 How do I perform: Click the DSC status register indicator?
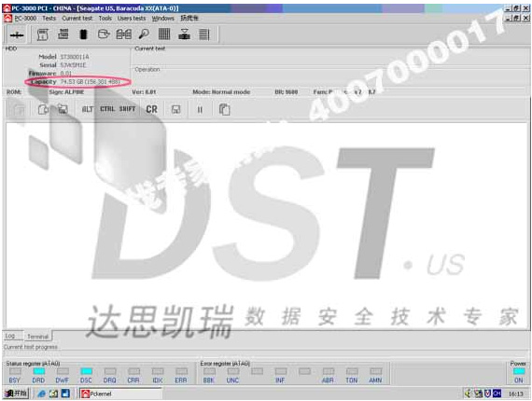point(86,371)
